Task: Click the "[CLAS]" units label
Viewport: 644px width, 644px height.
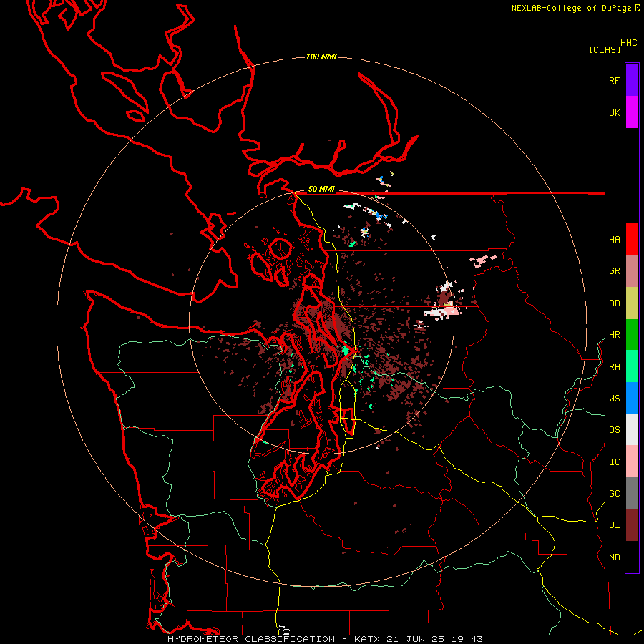Action: [605, 49]
